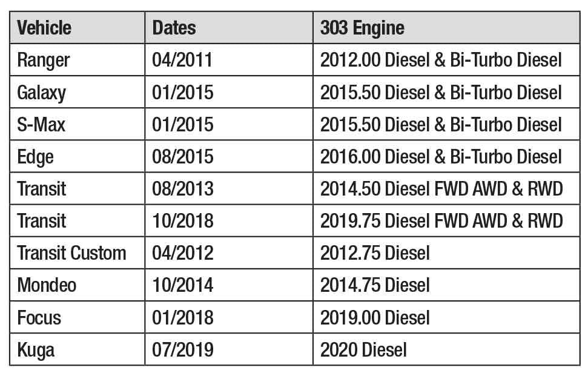This screenshot has height=379, width=588.
Task: Select the Galaxy vehicle cell
Action: point(42,92)
